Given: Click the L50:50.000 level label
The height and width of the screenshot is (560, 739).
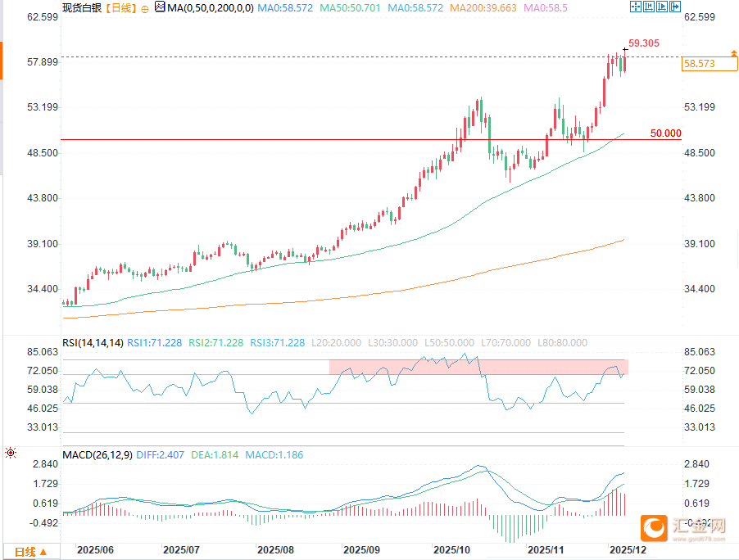Looking at the screenshot, I should 449,343.
